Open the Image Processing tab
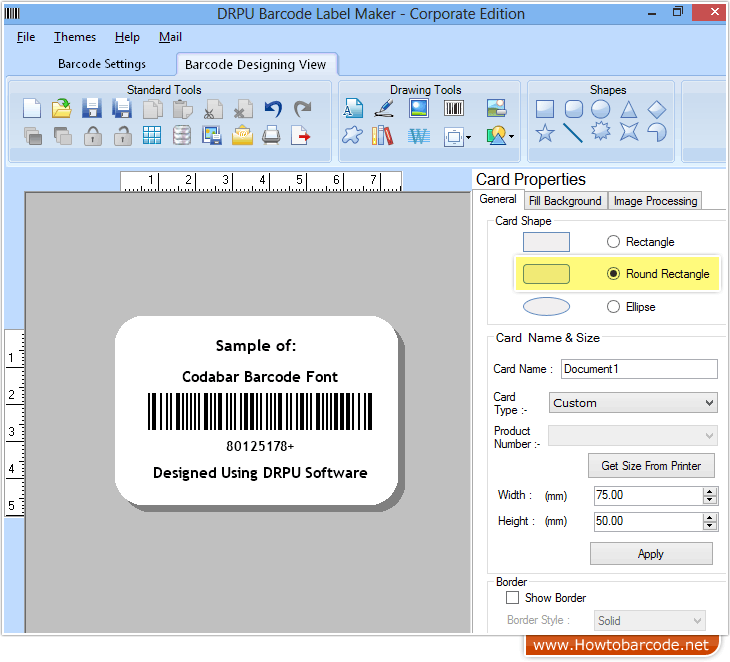730x662 pixels. click(655, 201)
